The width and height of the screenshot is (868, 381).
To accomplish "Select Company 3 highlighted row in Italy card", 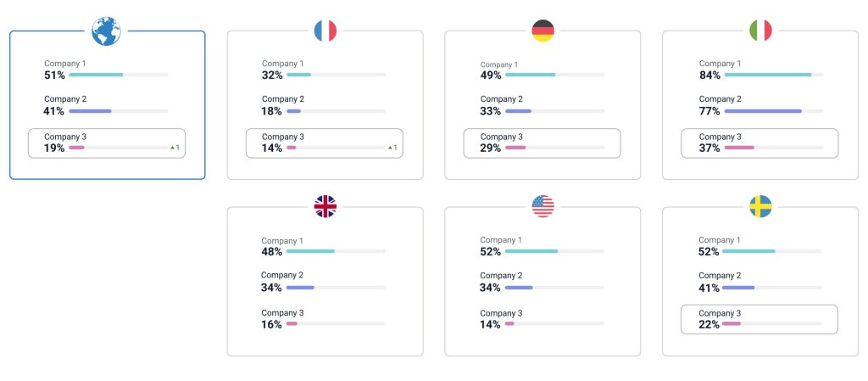I will [759, 143].
